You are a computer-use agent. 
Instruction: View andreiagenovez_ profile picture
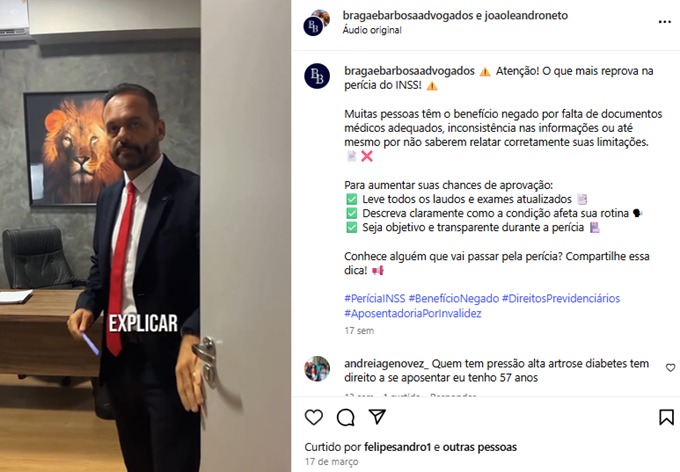click(317, 369)
